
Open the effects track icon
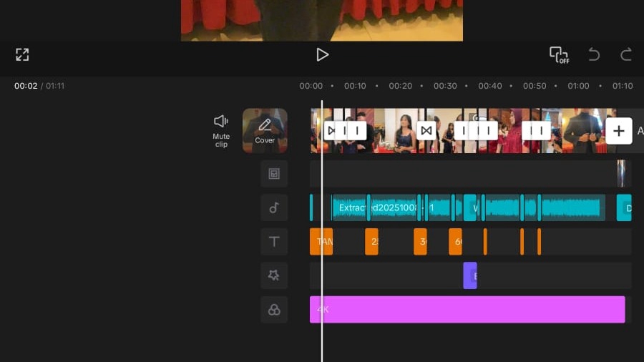(274, 275)
